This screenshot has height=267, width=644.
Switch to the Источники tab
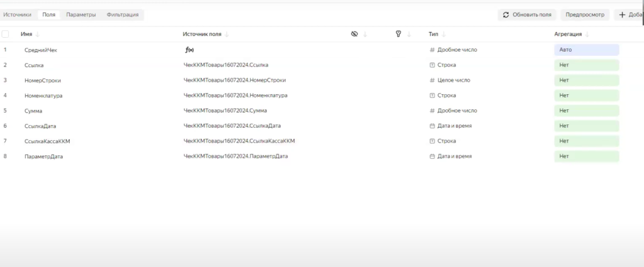click(x=18, y=14)
